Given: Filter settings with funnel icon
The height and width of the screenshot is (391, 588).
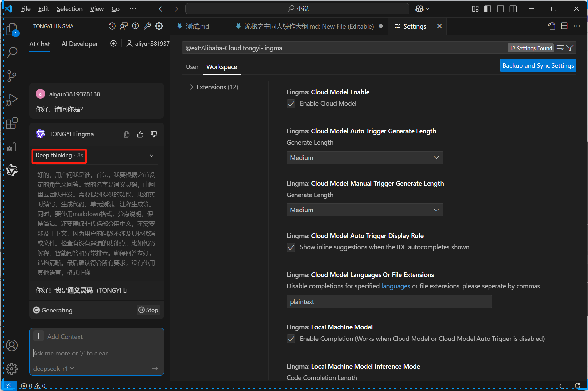Looking at the screenshot, I should click(x=570, y=48).
